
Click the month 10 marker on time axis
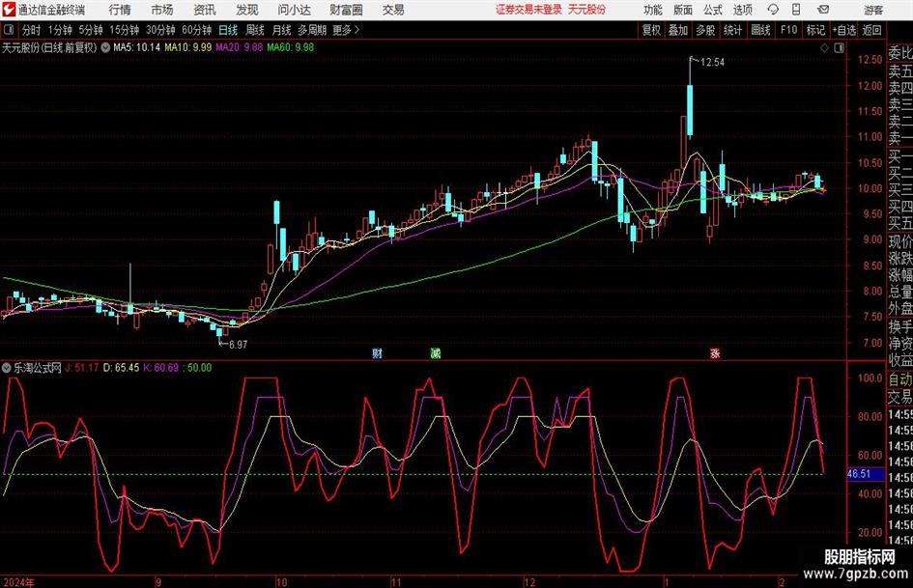(x=282, y=581)
